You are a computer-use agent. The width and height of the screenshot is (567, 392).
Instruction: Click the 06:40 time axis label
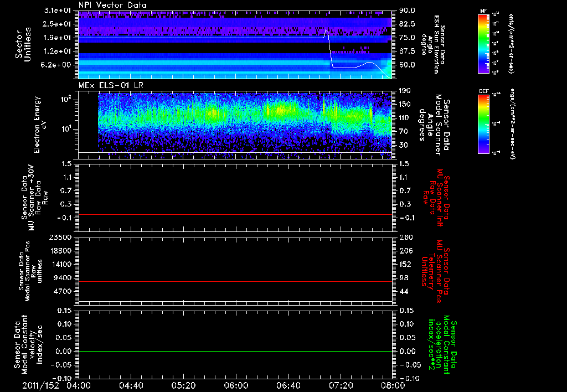point(288,385)
